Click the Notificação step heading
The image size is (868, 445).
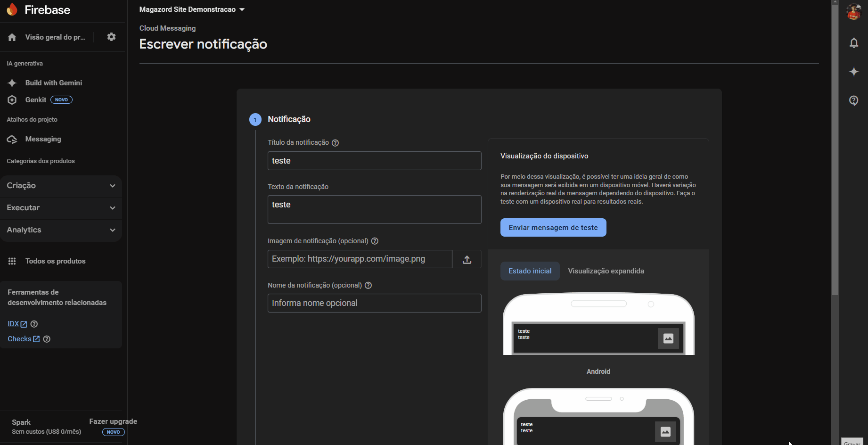tap(289, 120)
